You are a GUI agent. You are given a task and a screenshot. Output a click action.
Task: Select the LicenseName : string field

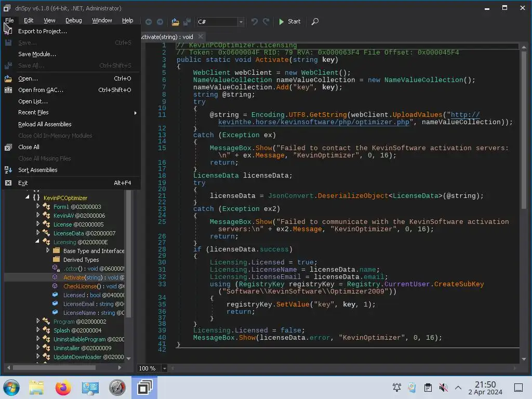pos(94,313)
